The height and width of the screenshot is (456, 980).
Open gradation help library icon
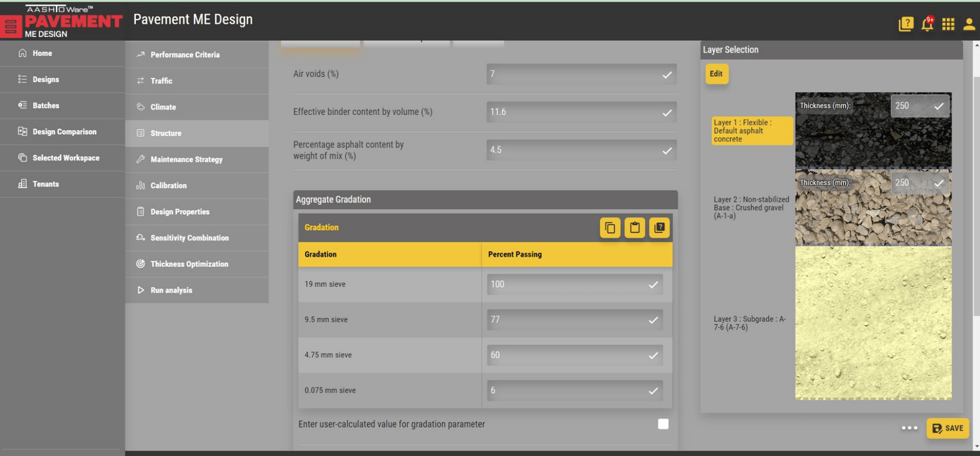(659, 227)
